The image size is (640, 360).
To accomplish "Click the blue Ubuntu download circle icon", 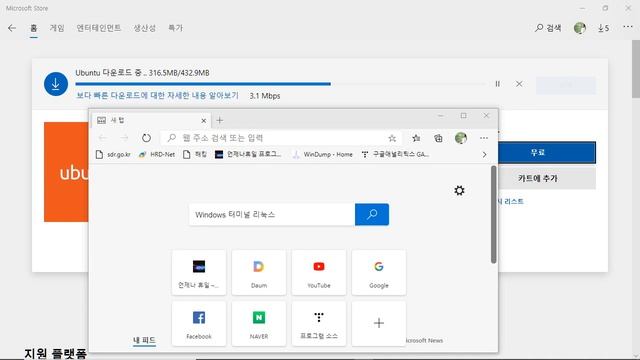I will point(56,84).
